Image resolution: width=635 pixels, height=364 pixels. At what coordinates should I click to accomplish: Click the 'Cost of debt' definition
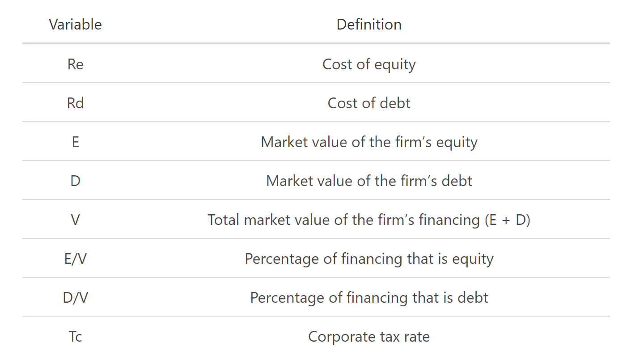tap(369, 103)
